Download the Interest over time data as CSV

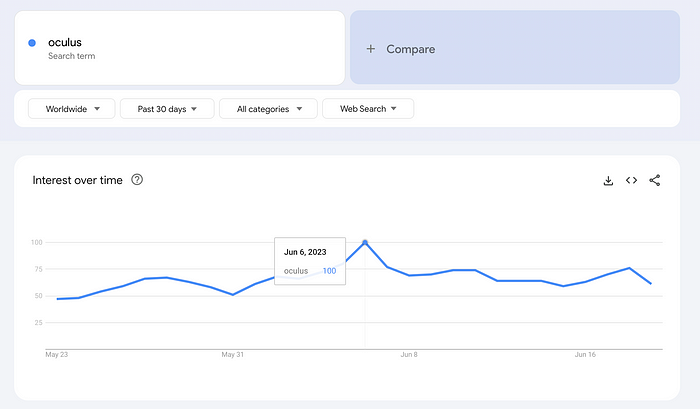pos(608,180)
